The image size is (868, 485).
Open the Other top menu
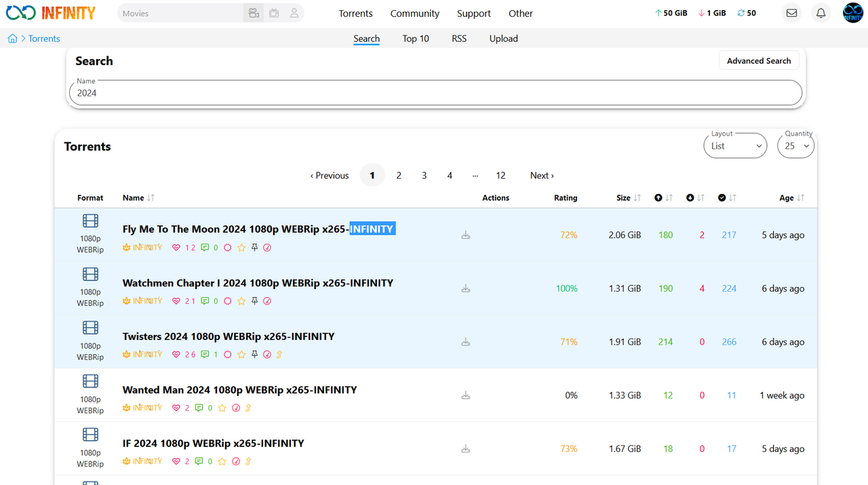tap(521, 14)
